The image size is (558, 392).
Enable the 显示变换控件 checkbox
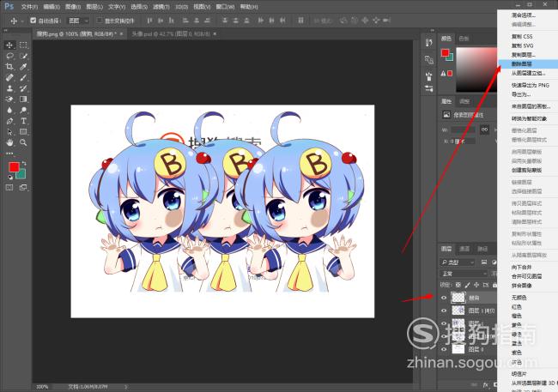point(100,21)
